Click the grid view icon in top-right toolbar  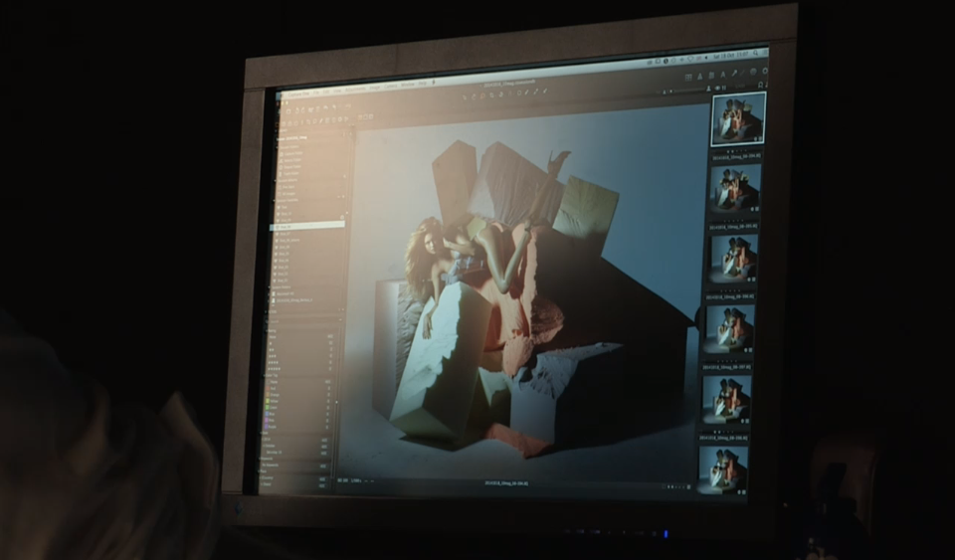coord(688,78)
